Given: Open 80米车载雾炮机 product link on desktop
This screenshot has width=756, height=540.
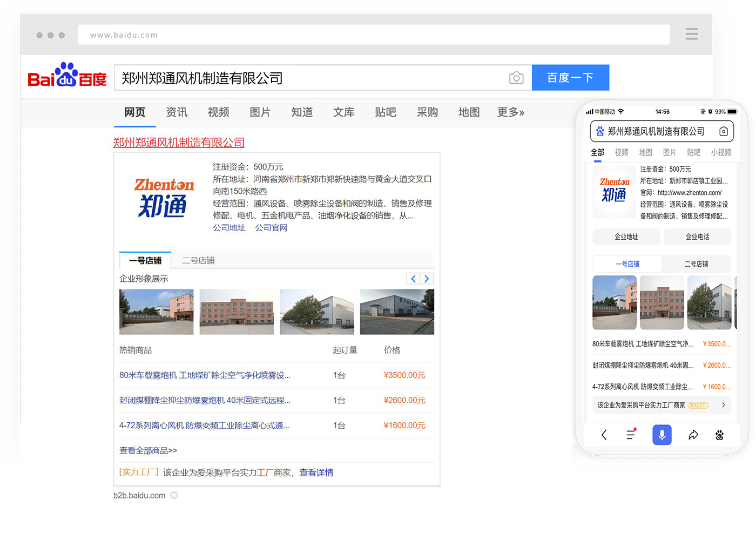Looking at the screenshot, I should coord(205,375).
